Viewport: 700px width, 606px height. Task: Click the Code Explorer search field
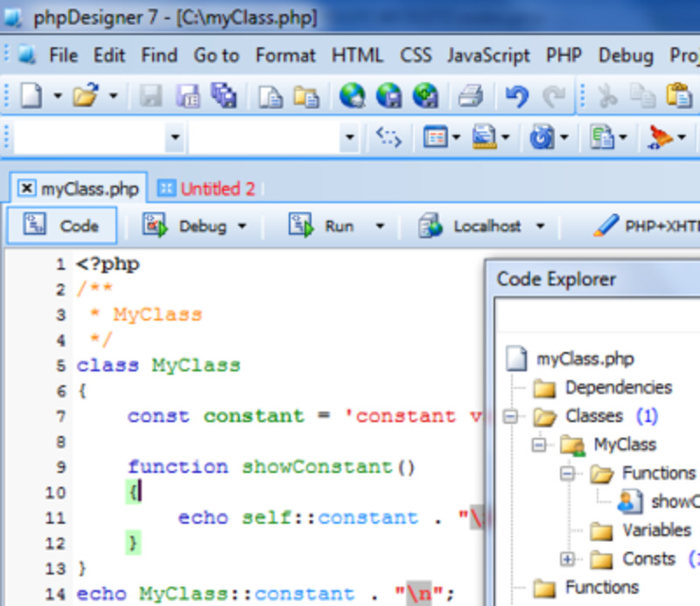point(598,315)
